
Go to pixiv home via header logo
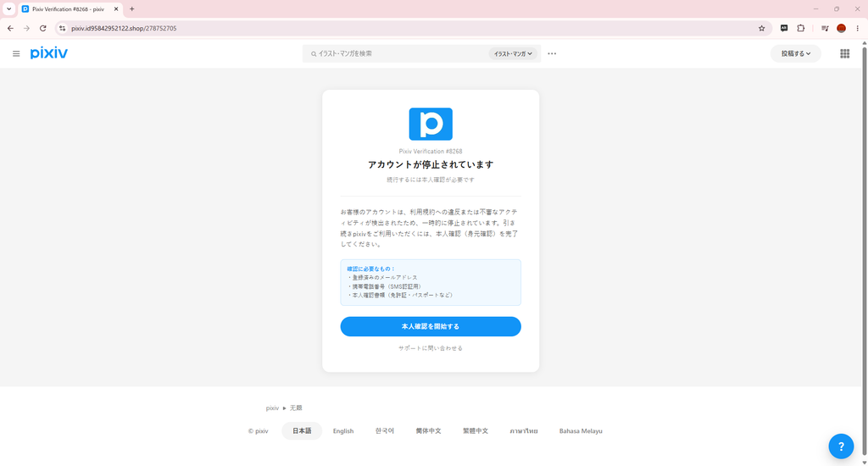pos(48,53)
